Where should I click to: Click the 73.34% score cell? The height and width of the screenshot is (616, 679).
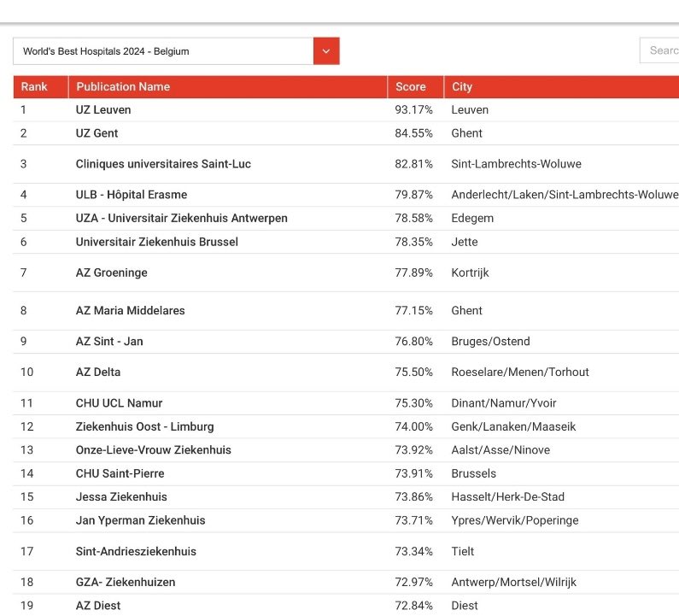(413, 551)
